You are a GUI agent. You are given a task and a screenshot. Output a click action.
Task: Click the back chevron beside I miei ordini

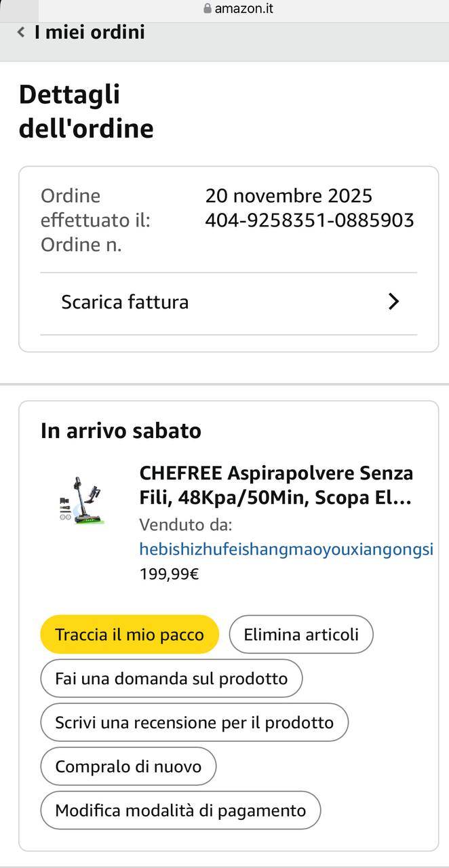pos(21,32)
